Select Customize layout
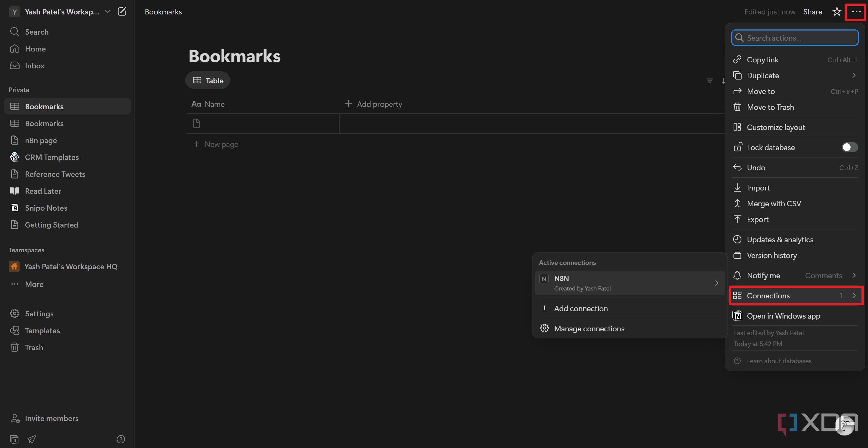This screenshot has height=448, width=868. 795,127
